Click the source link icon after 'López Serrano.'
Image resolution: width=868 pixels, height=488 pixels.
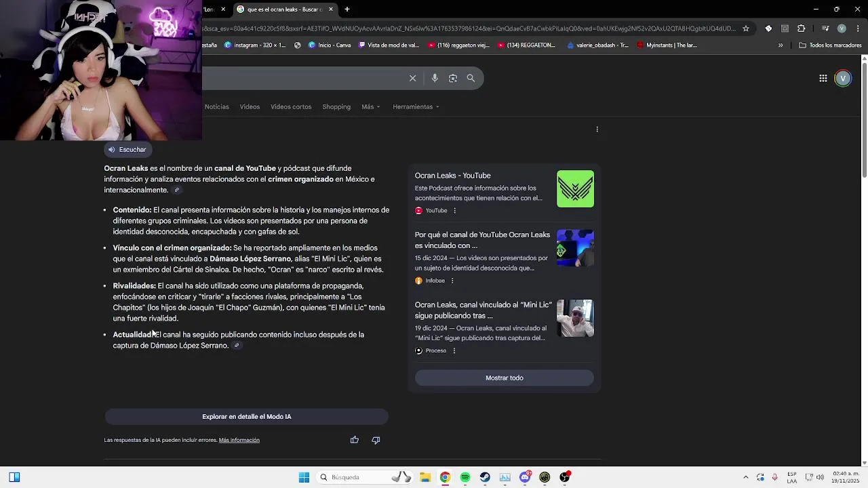pyautogui.click(x=237, y=346)
